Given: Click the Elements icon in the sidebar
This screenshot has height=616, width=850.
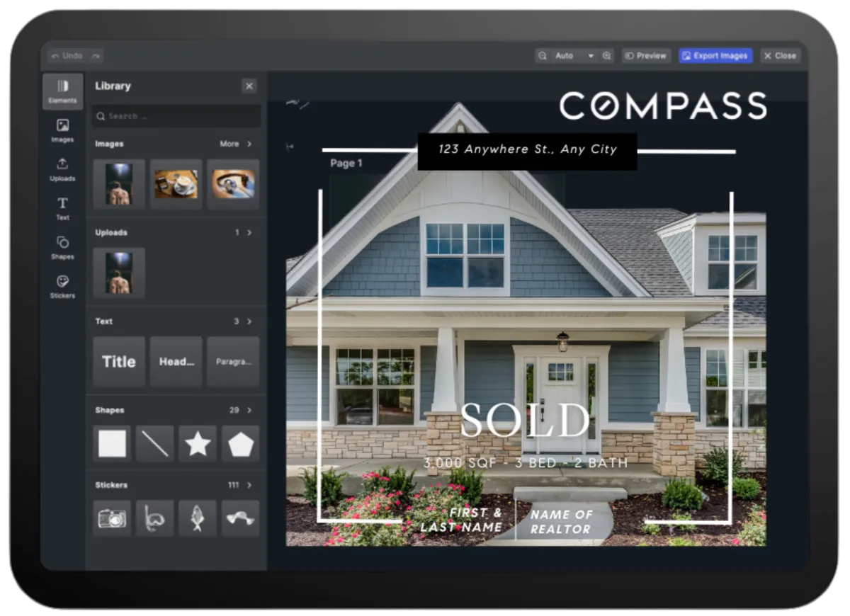Looking at the screenshot, I should 62,86.
